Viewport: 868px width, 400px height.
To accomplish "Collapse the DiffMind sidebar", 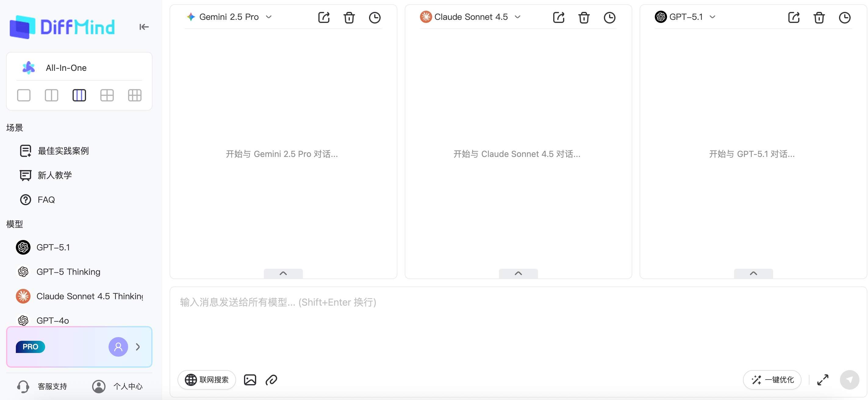I will click(x=144, y=27).
